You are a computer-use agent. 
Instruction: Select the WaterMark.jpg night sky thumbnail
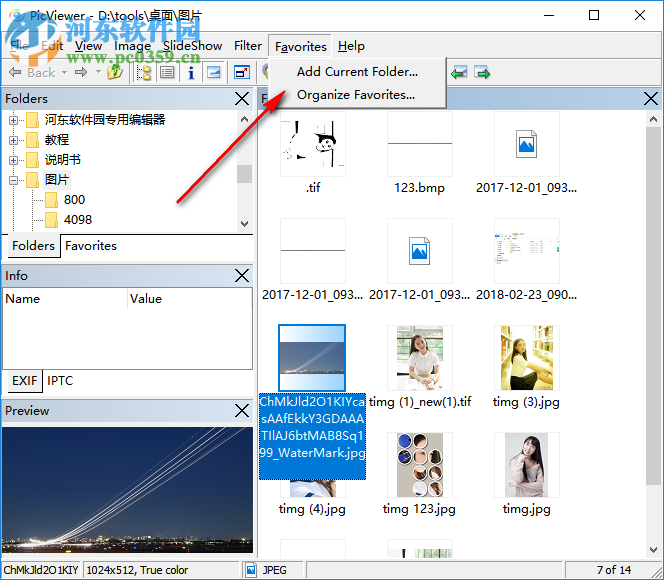[312, 358]
